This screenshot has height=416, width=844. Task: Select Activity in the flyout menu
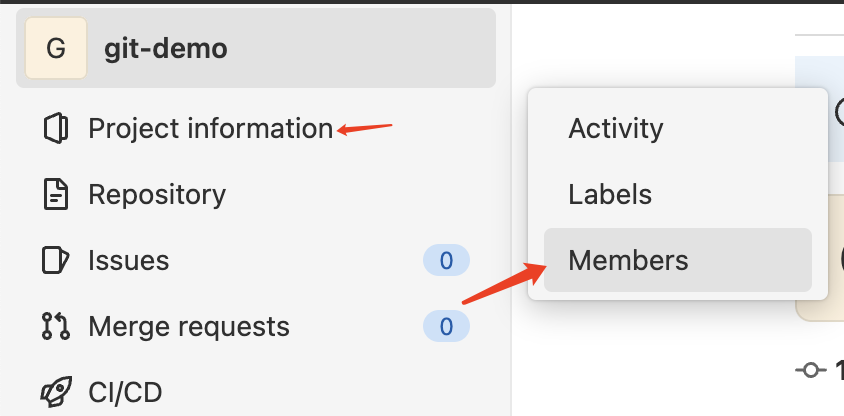[615, 128]
